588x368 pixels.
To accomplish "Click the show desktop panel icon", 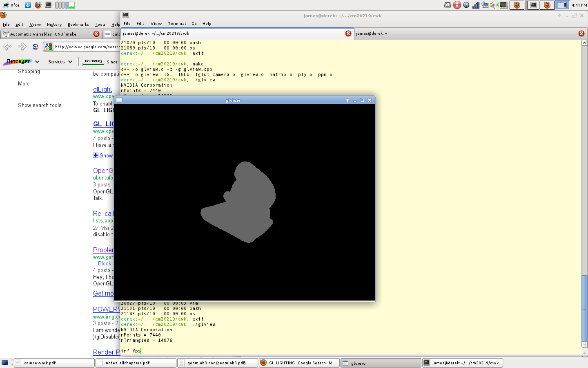I will [x=5, y=363].
